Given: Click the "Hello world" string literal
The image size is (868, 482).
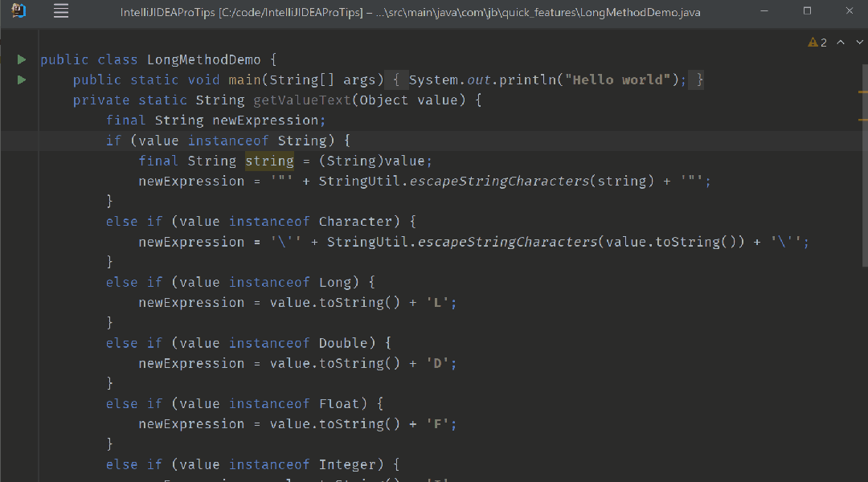Looking at the screenshot, I should tap(618, 80).
